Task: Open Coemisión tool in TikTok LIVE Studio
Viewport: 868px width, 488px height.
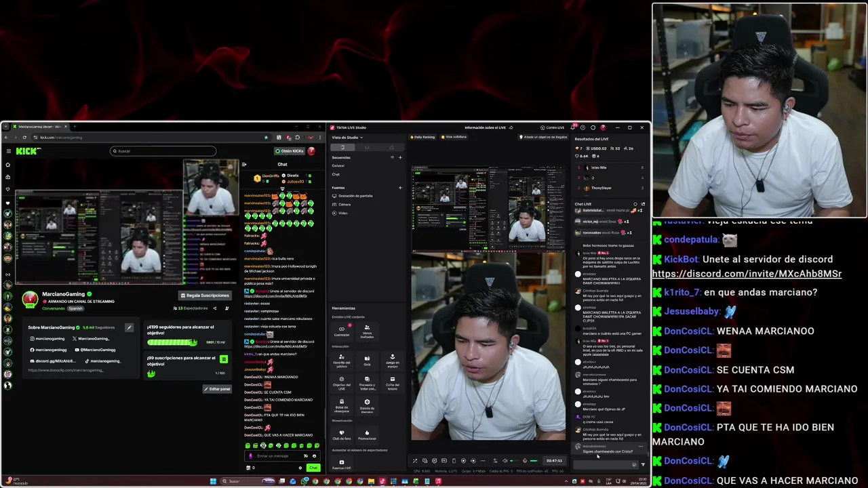Action: point(342,331)
